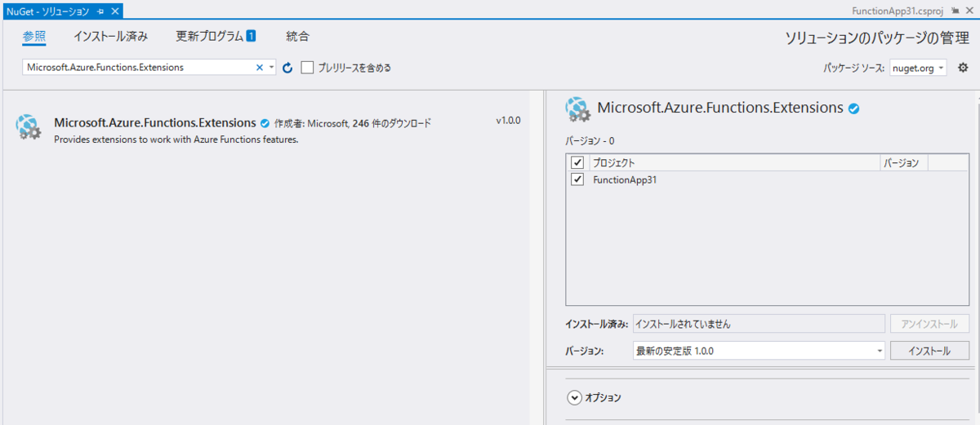
Task: Click the installed version field
Action: [x=759, y=324]
